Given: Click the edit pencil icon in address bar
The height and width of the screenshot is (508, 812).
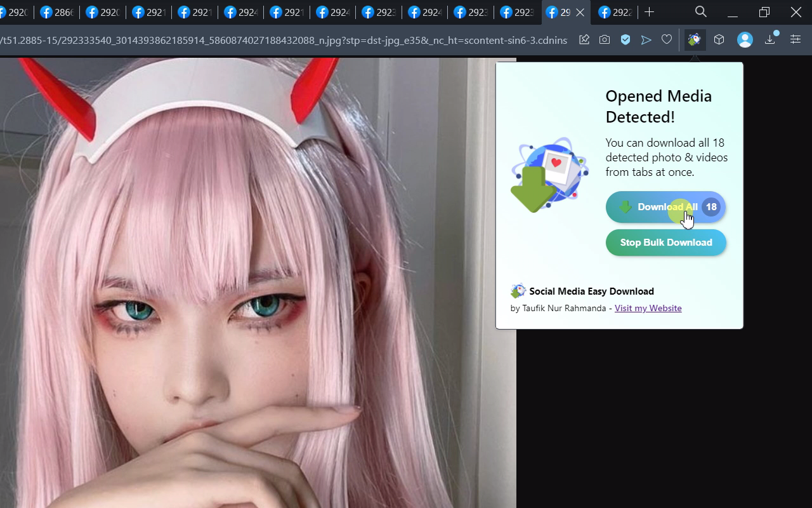Looking at the screenshot, I should pos(584,39).
